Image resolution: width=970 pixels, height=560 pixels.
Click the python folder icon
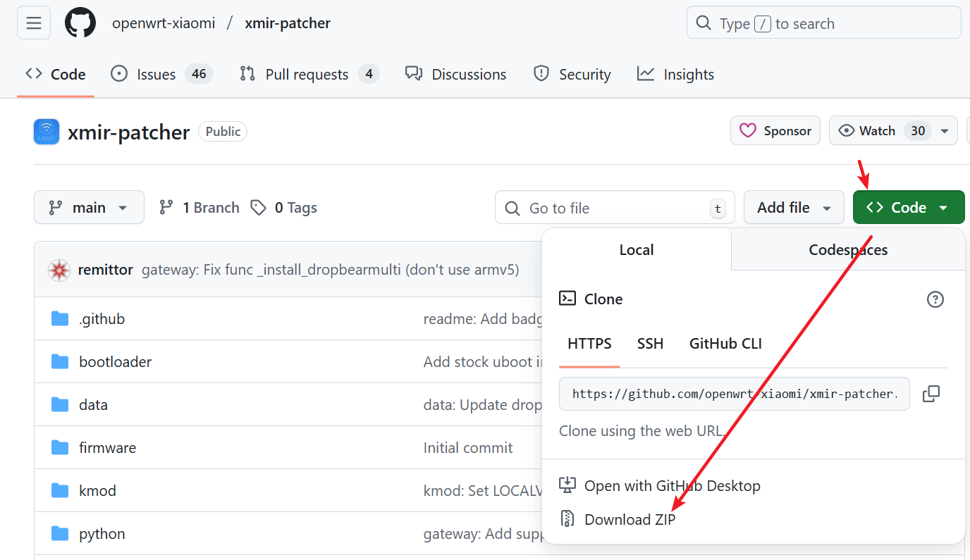[60, 534]
